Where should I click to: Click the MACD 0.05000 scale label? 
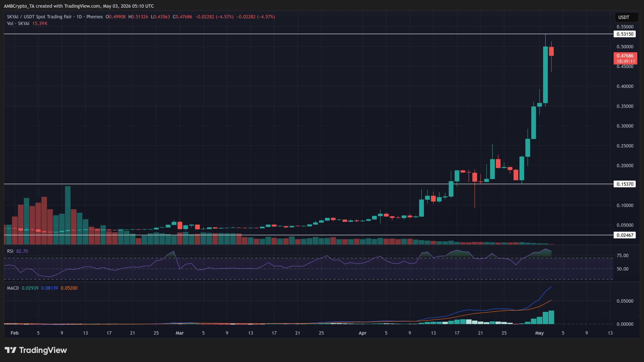[x=625, y=301]
